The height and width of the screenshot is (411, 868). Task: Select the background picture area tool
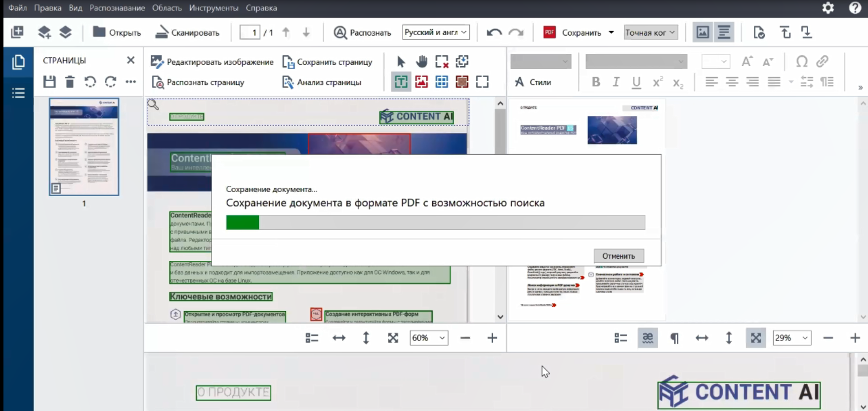click(462, 82)
